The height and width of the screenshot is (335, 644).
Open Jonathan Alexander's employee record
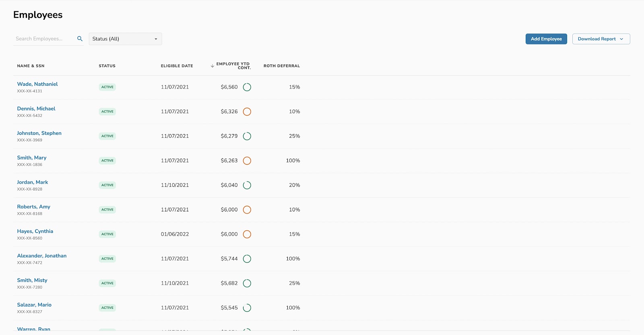coord(42,256)
